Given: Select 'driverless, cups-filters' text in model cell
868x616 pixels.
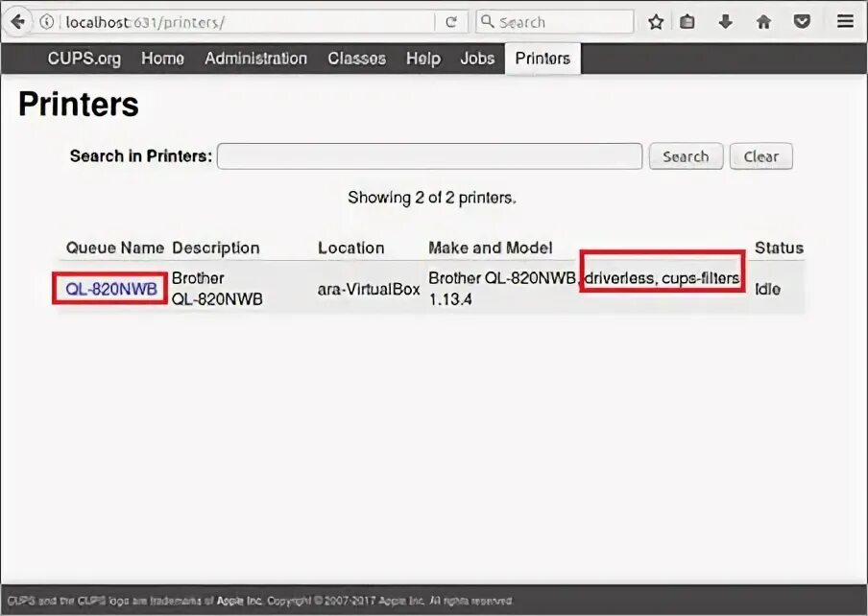Looking at the screenshot, I should tap(663, 277).
